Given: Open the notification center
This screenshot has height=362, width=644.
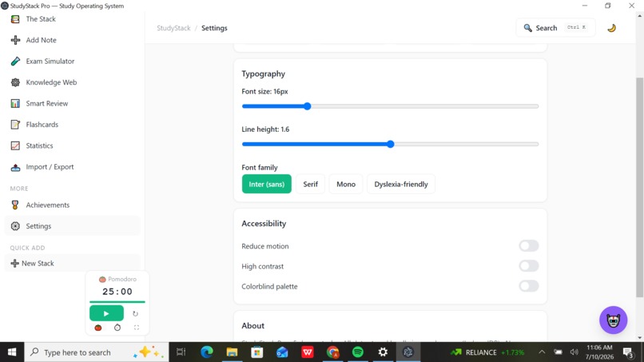Looking at the screenshot, I should coord(628,352).
